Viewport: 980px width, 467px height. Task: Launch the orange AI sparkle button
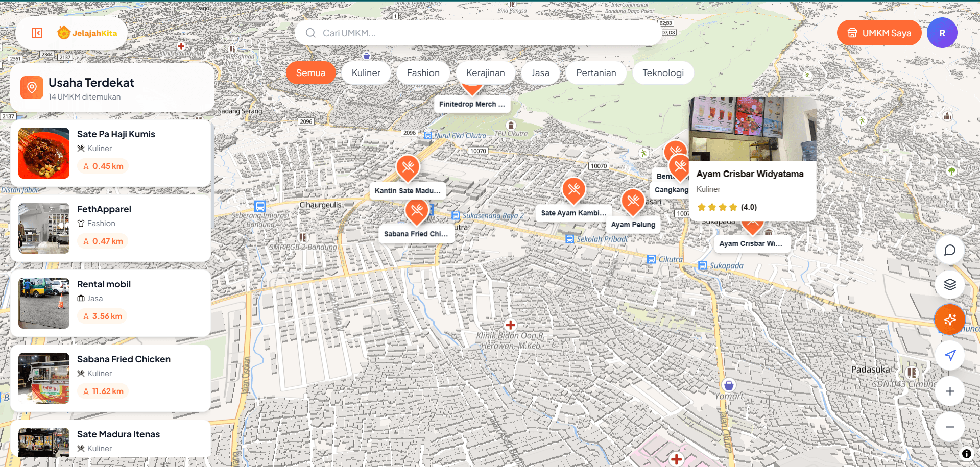(950, 319)
